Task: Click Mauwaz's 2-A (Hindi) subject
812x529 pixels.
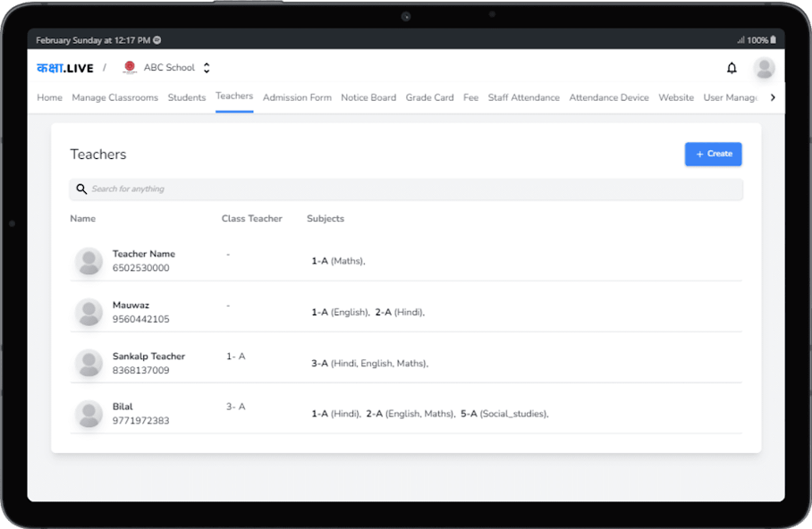Action: (x=400, y=312)
